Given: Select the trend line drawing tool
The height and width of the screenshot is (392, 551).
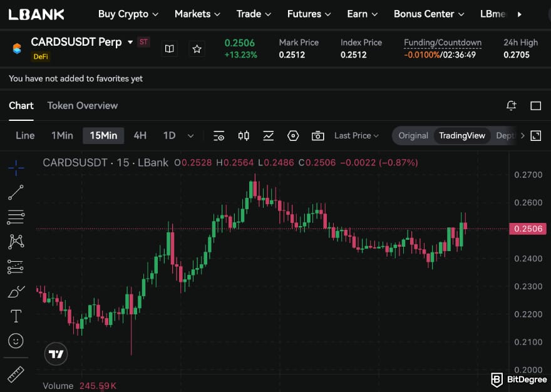Looking at the screenshot, I should (16, 192).
